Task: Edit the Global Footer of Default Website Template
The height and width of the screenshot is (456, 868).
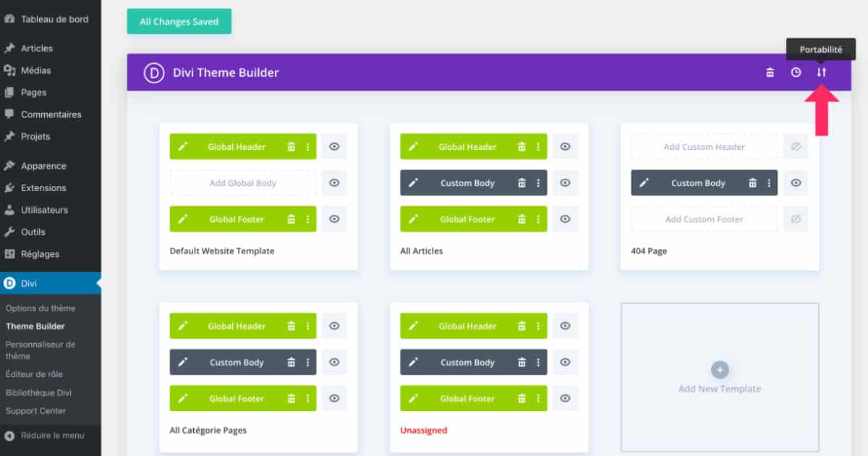Action: coord(183,219)
